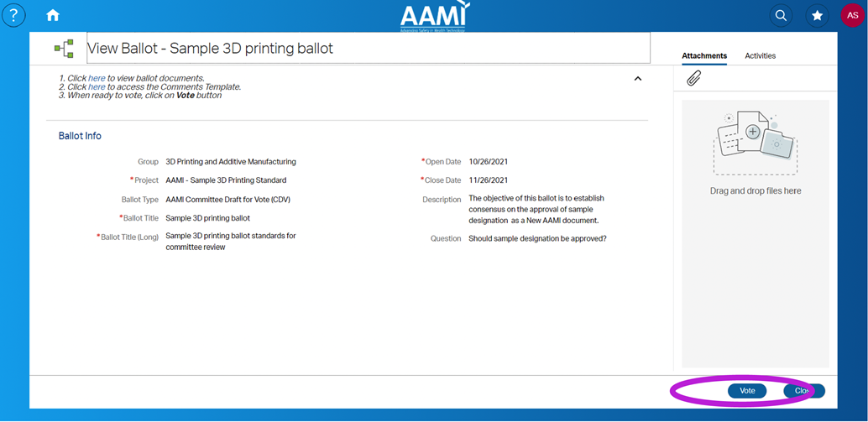Open the AS user profile avatar
This screenshot has height=422, width=868.
click(853, 15)
